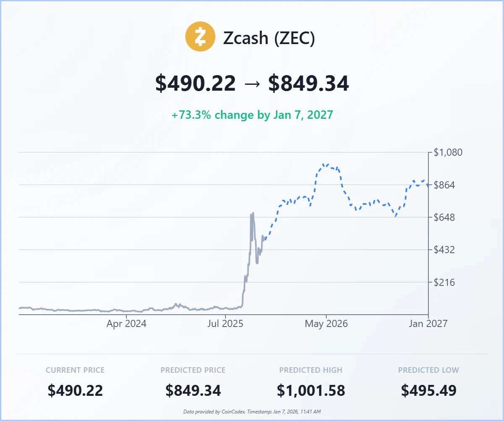Click the CoinCodex data attribution text
The height and width of the screenshot is (421, 504).
pos(252,412)
